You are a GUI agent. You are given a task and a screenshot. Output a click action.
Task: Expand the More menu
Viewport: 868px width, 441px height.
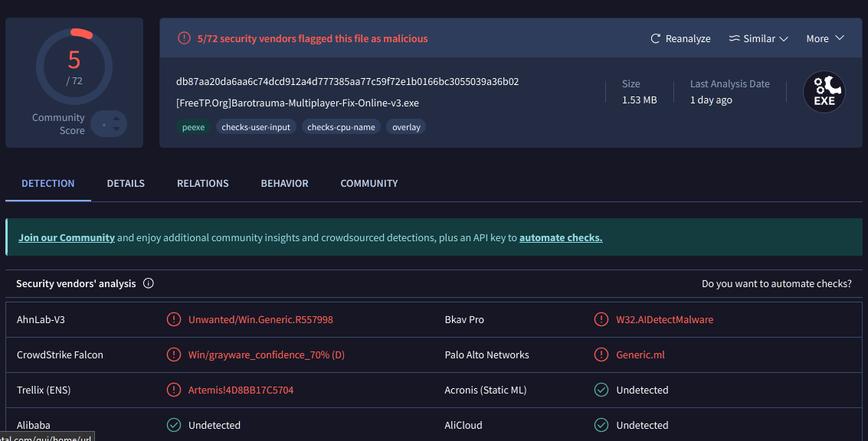pos(825,38)
